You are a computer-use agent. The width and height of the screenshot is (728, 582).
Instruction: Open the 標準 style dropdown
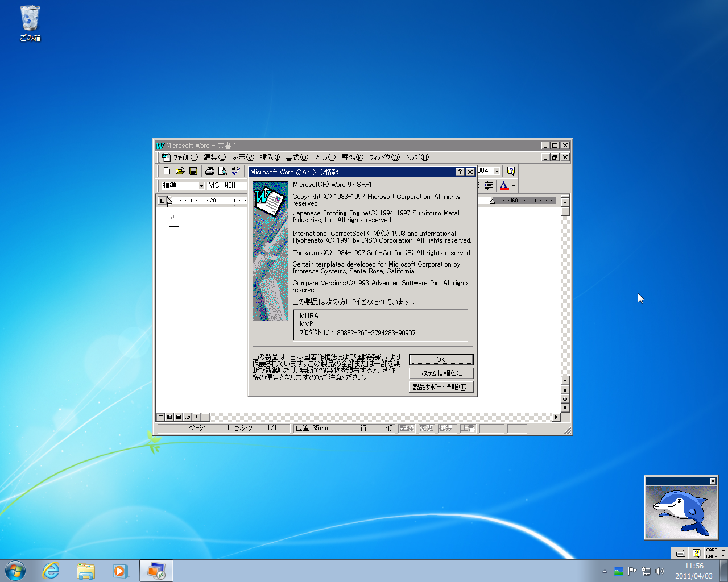[x=201, y=185]
